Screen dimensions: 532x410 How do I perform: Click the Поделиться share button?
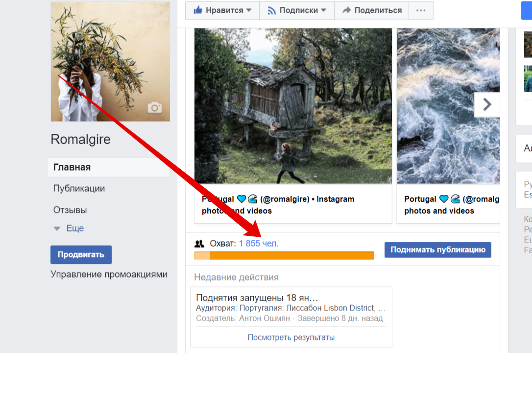click(371, 10)
